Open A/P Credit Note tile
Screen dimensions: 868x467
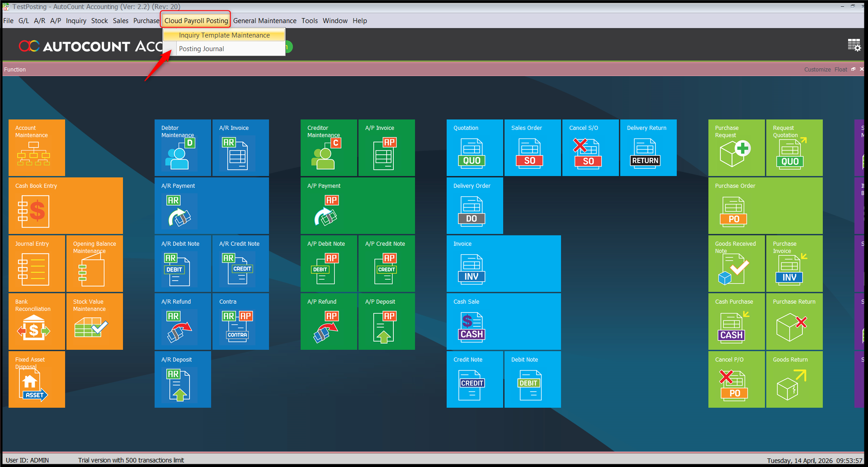387,263
